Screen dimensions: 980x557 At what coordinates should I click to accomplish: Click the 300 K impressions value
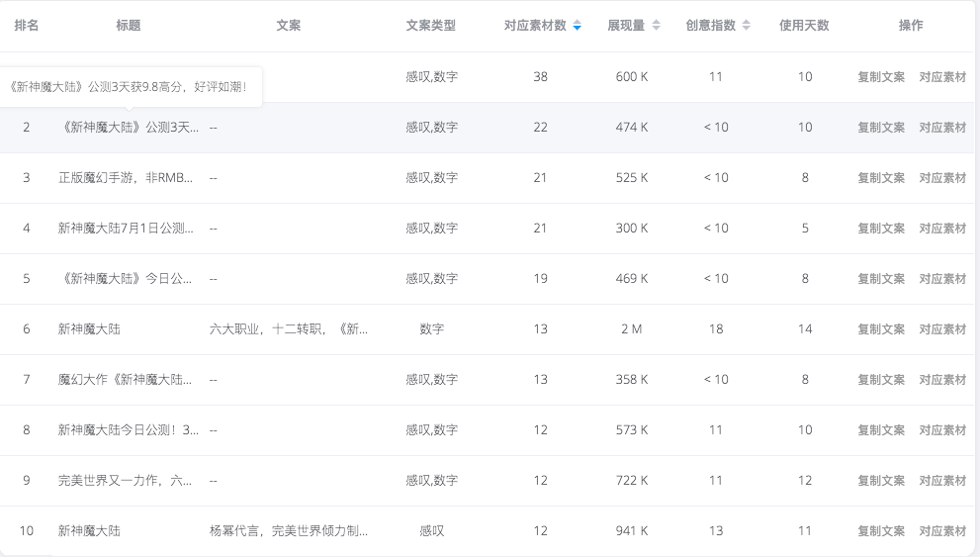tap(631, 229)
